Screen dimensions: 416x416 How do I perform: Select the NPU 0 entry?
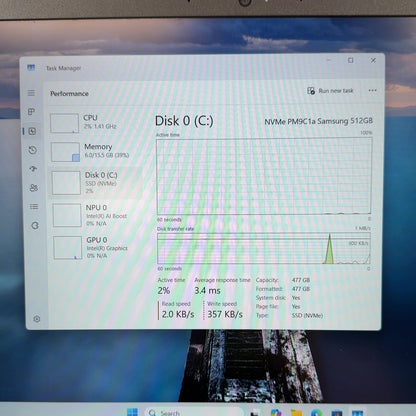click(x=98, y=215)
